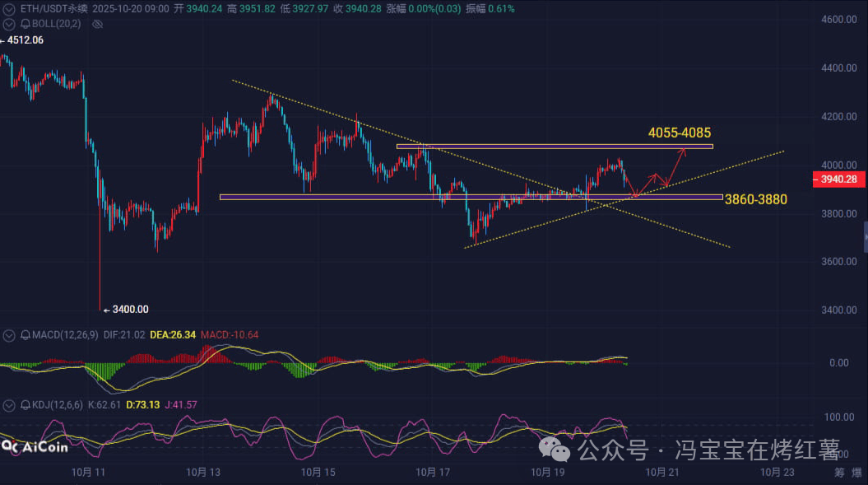This screenshot has height=485, width=868.
Task: Set alert with KDJ bell icon
Action: click(26, 404)
